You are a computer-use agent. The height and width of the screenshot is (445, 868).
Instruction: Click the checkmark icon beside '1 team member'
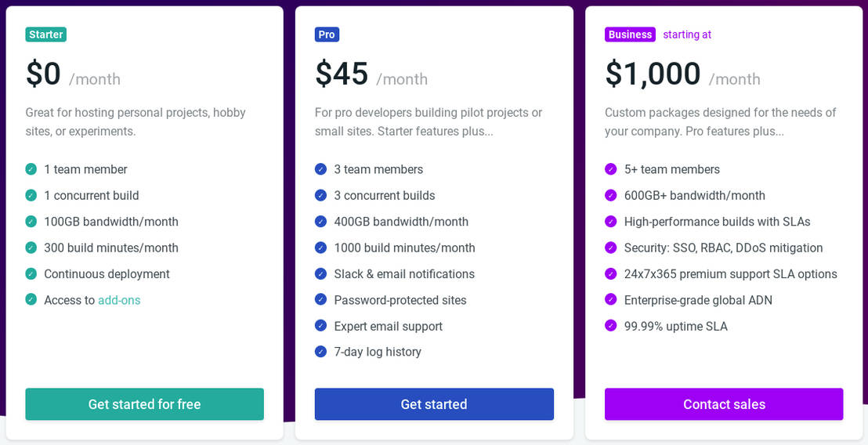(x=31, y=169)
